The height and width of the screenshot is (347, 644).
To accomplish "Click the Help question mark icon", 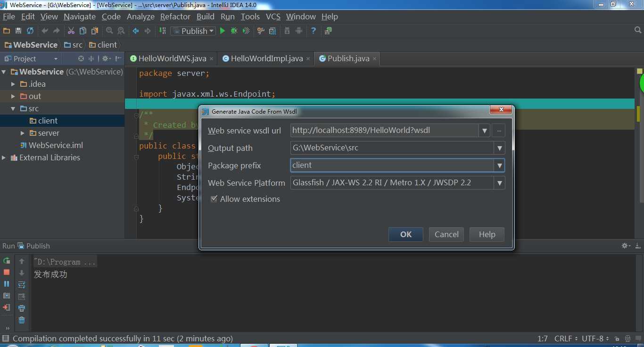I will [x=314, y=31].
